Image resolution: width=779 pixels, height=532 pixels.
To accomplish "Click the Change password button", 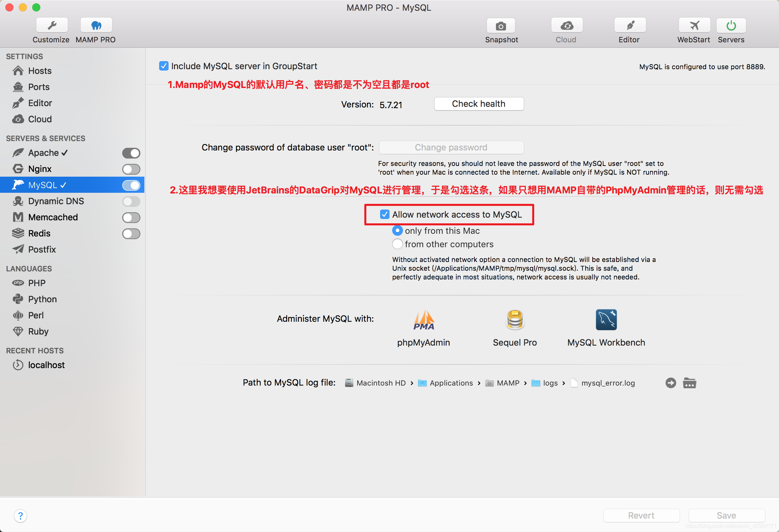I will (451, 147).
